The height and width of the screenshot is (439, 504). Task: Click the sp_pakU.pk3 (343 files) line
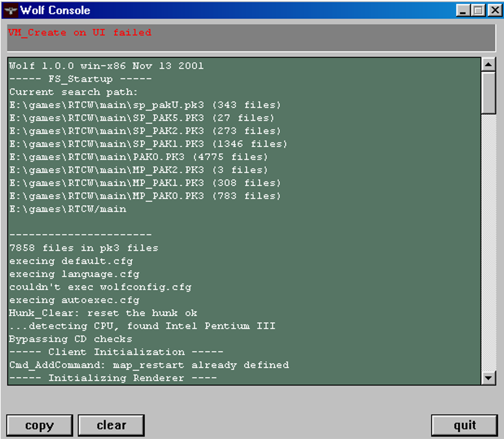tap(145, 105)
